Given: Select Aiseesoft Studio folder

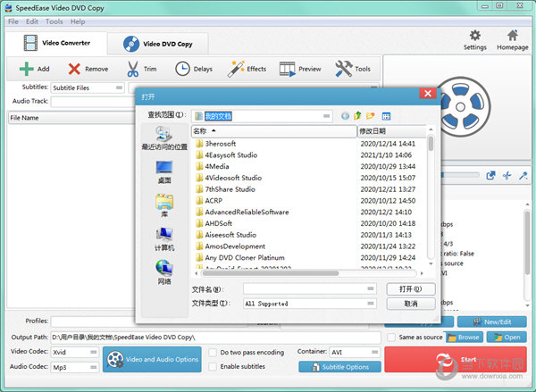Looking at the screenshot, I should [230, 235].
